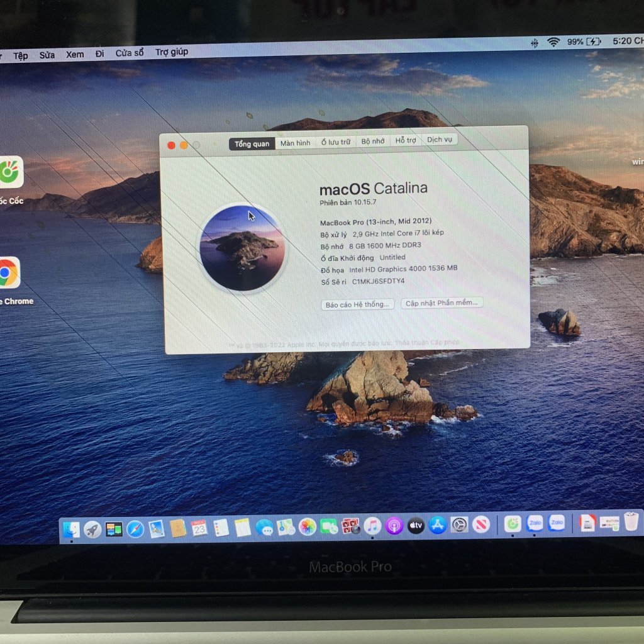Viewport: 644px width, 644px height.
Task: Open Finder from the Dock
Action: [71, 530]
